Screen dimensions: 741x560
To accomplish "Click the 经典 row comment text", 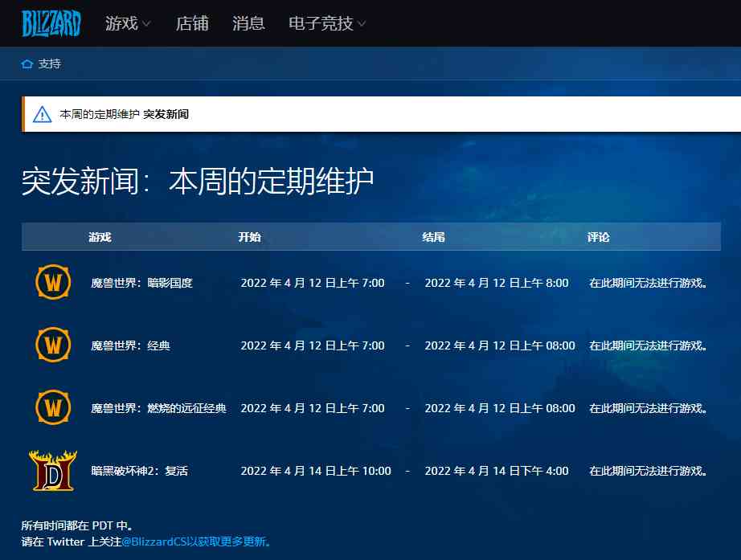I will [648, 346].
